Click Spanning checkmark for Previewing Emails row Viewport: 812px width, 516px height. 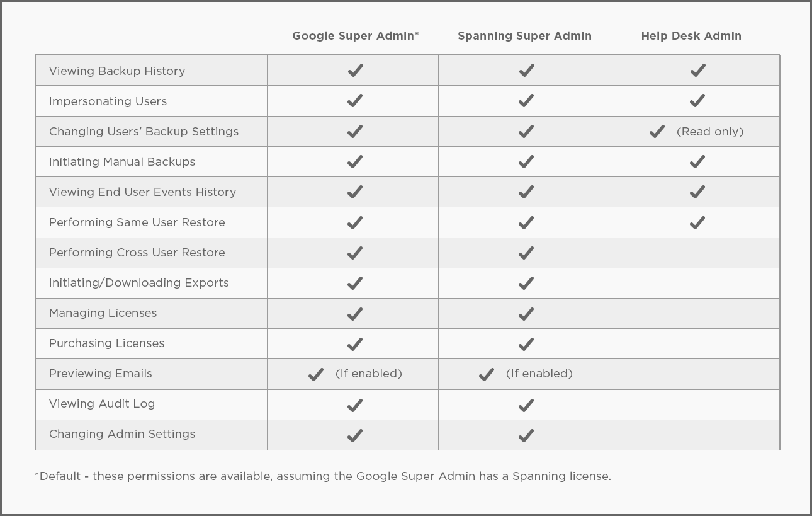point(486,374)
